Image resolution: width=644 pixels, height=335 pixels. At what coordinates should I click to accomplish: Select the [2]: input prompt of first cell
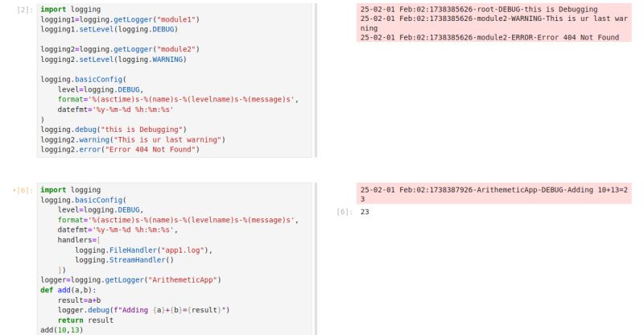(25, 10)
